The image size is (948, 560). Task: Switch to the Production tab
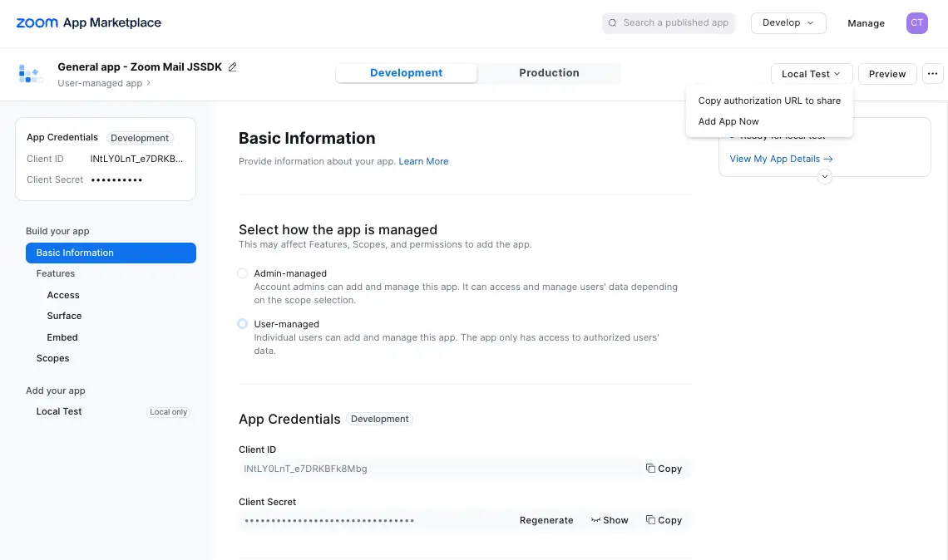coord(548,72)
